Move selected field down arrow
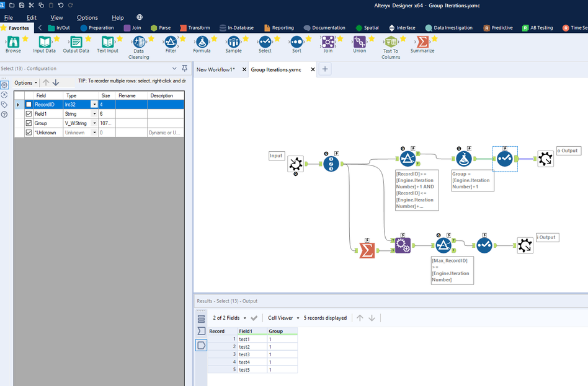This screenshot has width=588, height=386. [x=56, y=82]
